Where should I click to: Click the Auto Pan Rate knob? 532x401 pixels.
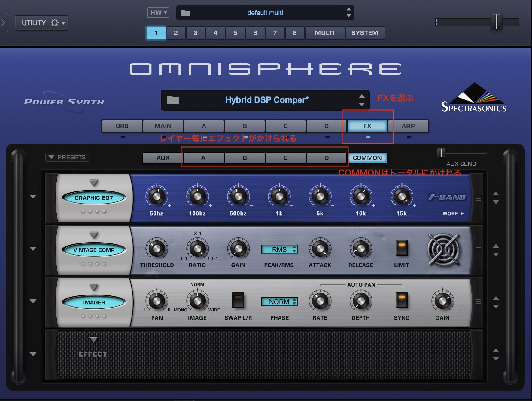pyautogui.click(x=320, y=301)
